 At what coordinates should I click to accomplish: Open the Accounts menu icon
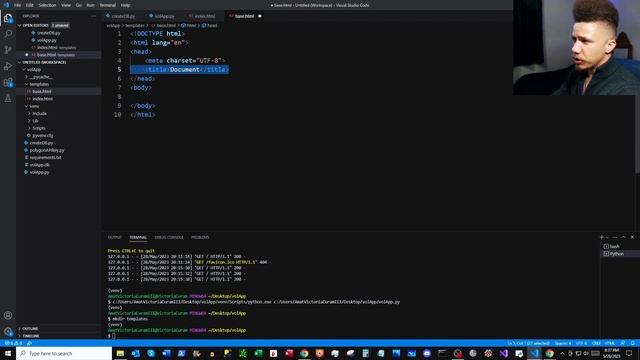(x=8, y=315)
